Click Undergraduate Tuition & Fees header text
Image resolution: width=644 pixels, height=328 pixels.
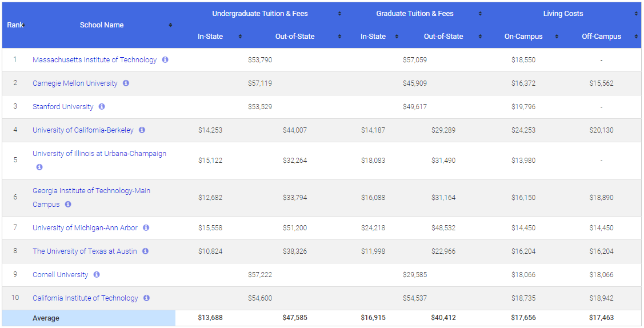pyautogui.click(x=260, y=14)
